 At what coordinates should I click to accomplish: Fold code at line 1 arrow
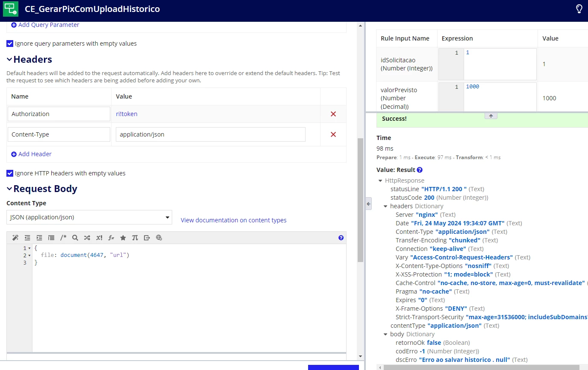tap(29, 248)
